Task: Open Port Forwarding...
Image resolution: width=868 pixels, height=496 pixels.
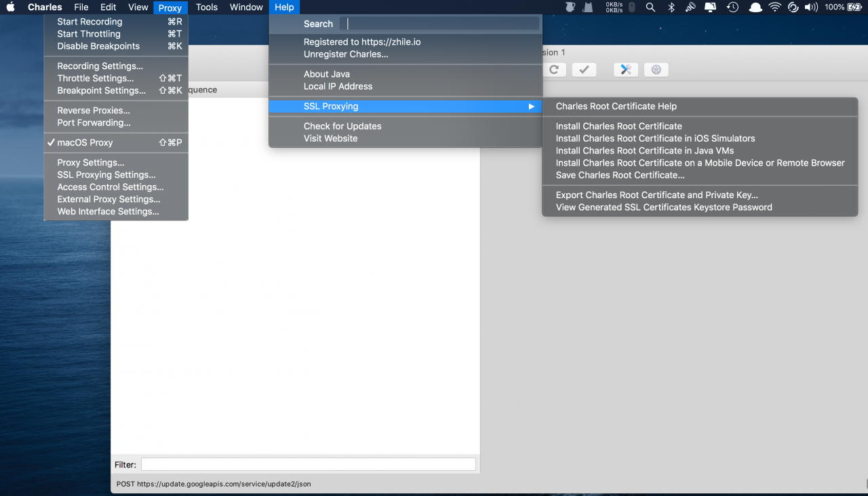Action: tap(116, 123)
